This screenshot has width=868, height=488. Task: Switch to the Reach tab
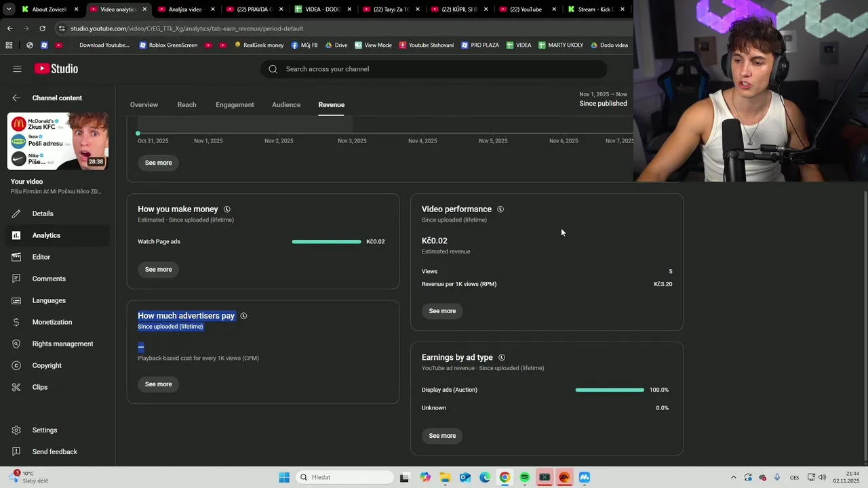click(x=186, y=104)
